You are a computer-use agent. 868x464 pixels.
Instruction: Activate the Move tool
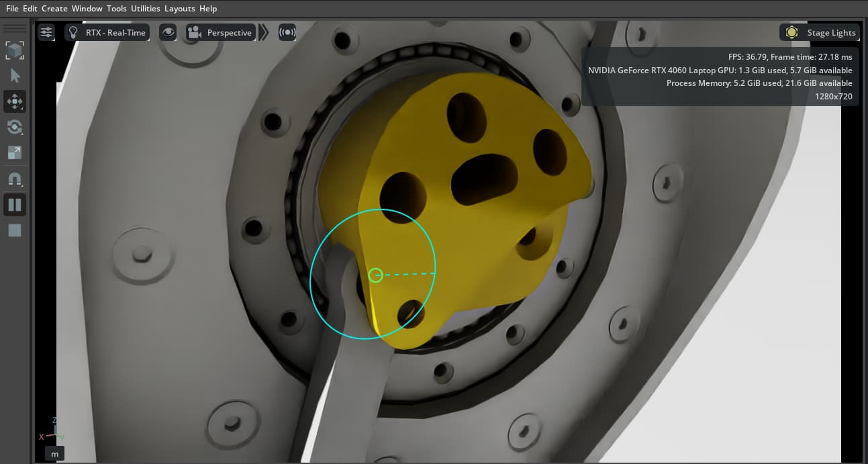point(15,102)
